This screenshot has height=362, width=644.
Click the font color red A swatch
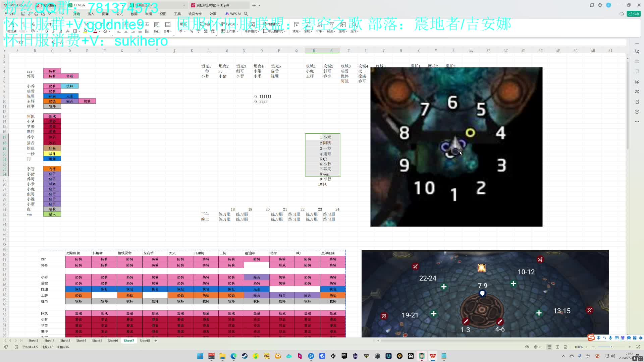(95, 31)
